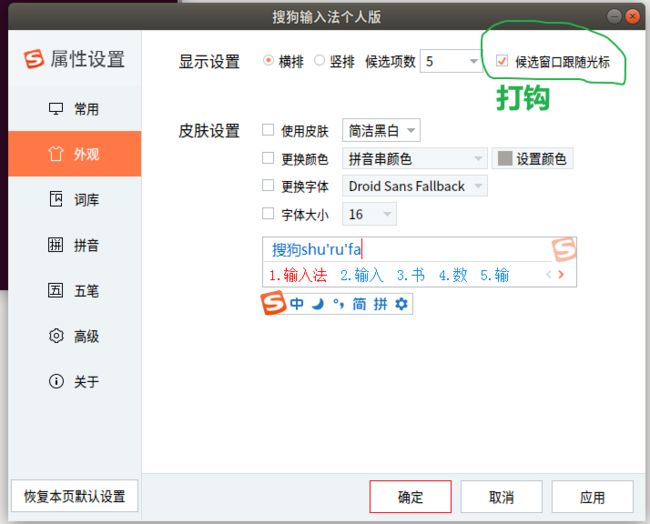
Task: Select candidate 3.书 in preview
Action: click(411, 274)
